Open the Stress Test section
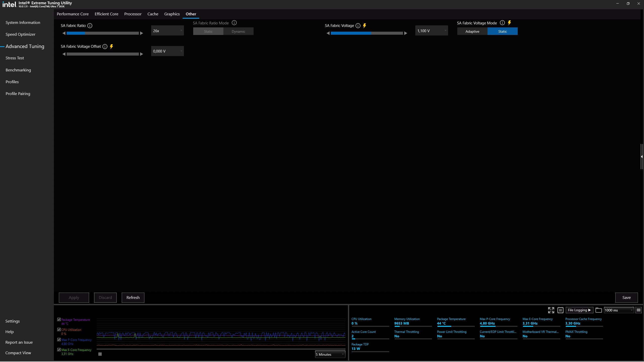This screenshot has height=362, width=644. click(x=15, y=58)
